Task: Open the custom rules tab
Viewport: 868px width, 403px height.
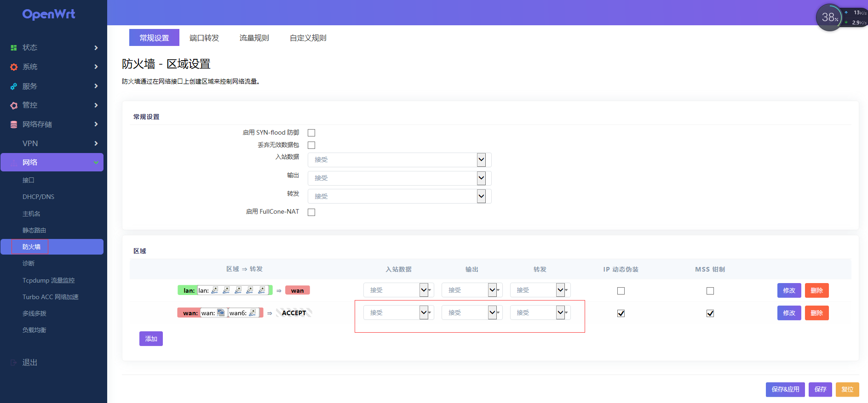Action: (x=308, y=38)
